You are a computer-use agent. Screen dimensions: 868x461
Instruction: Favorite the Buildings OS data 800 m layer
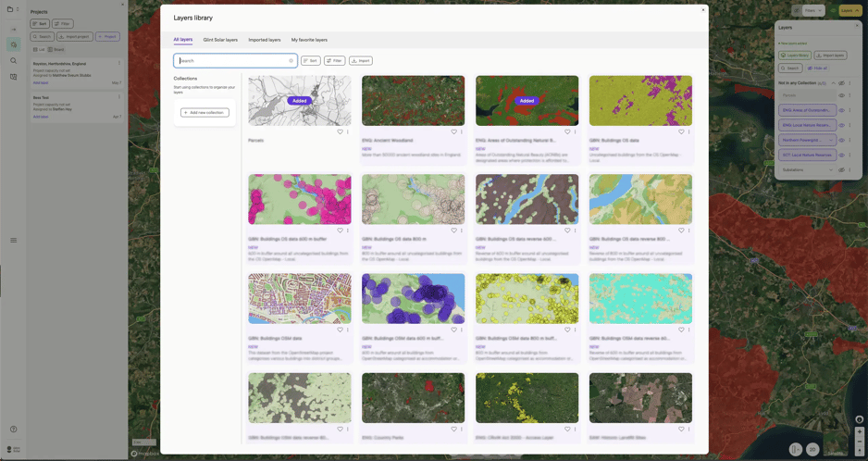click(453, 230)
